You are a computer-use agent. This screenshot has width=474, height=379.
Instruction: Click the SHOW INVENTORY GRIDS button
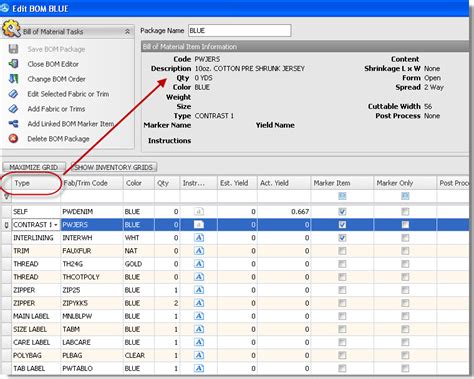[x=113, y=167]
